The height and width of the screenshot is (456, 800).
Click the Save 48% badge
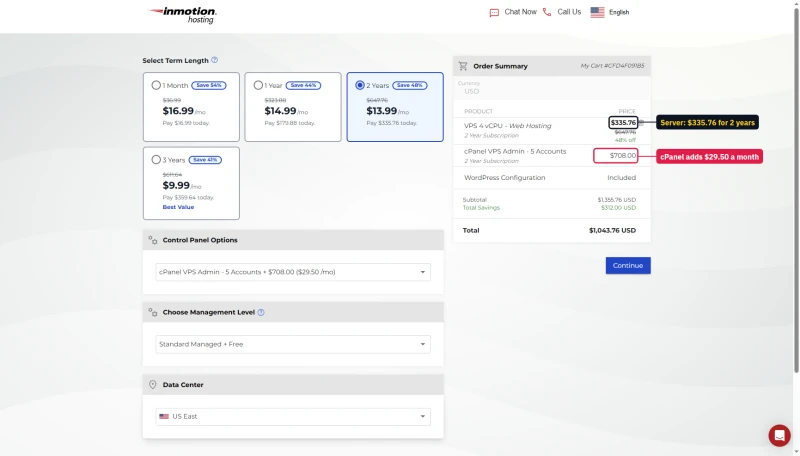pyautogui.click(x=410, y=85)
